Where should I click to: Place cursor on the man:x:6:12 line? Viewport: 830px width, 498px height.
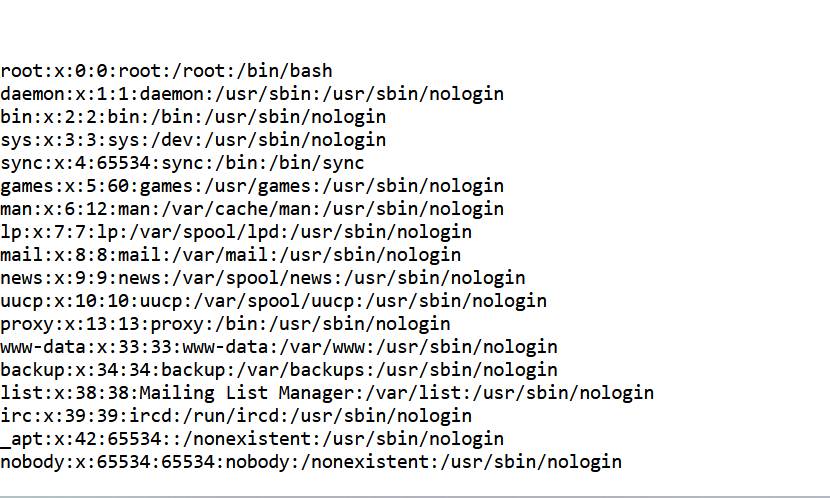[x=250, y=209]
